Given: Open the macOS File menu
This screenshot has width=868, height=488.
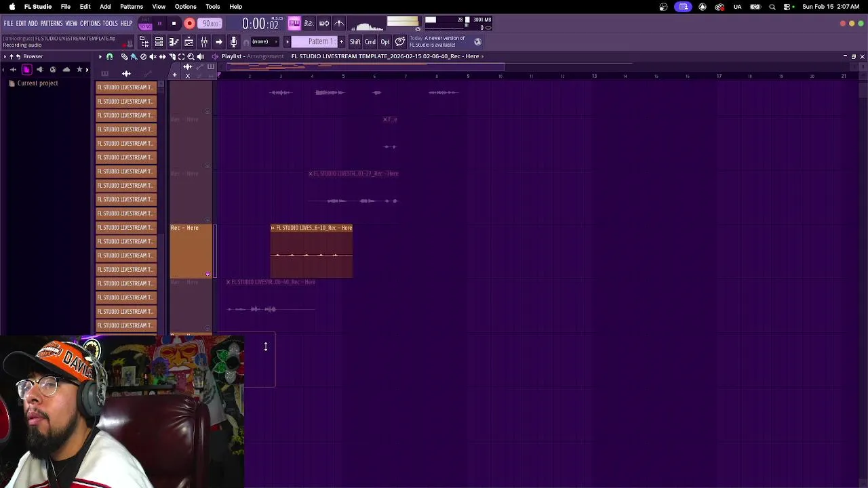Looking at the screenshot, I should 66,7.
